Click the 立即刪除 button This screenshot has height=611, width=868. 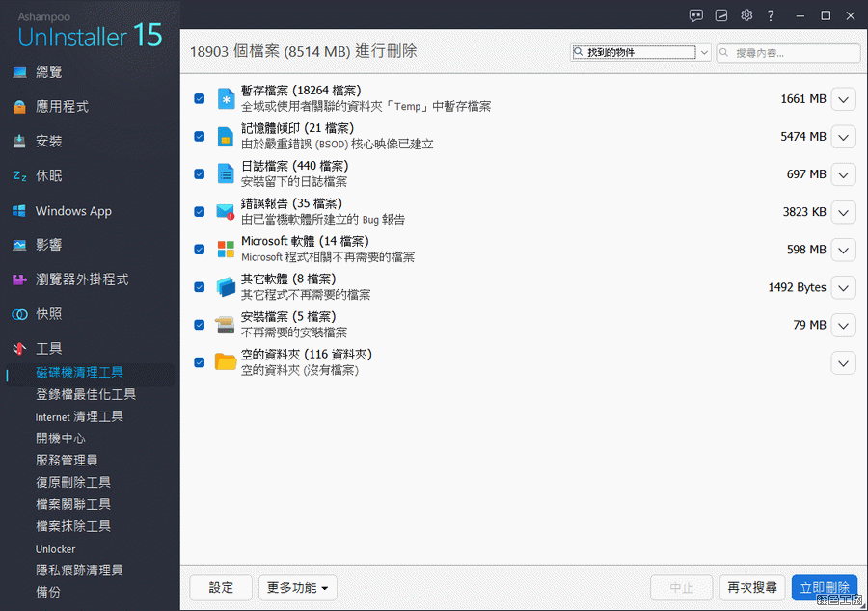tap(824, 588)
